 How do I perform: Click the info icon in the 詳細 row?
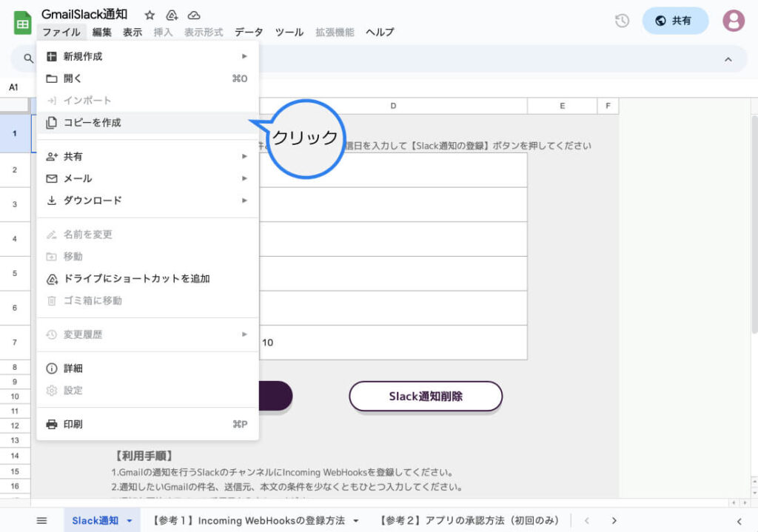tap(52, 368)
